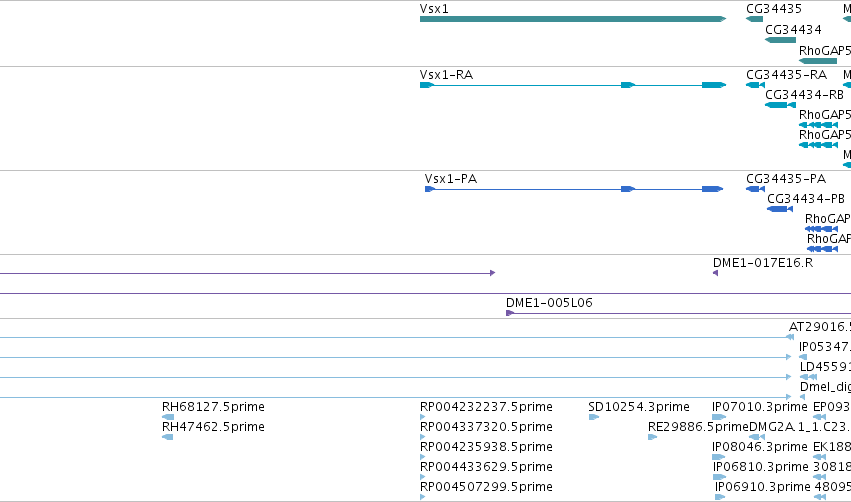Viewport: 851px width, 502px height.
Task: Click the CG34434-PB label
Action: (x=806, y=199)
